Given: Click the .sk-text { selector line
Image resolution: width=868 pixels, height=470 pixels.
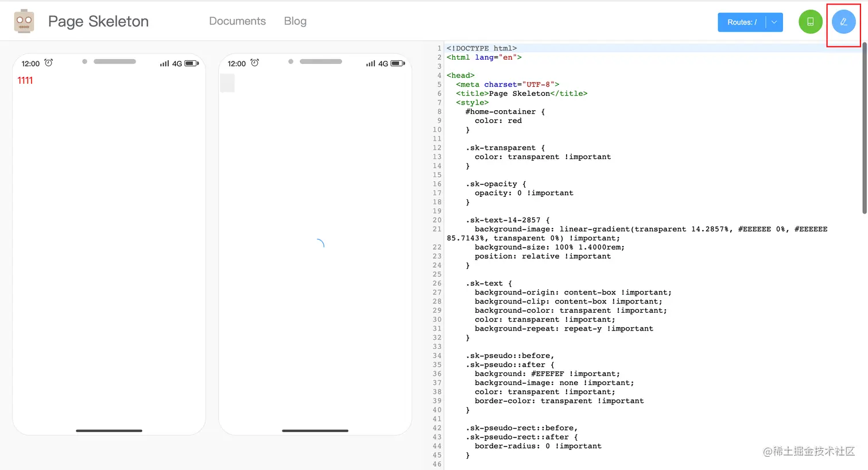Looking at the screenshot, I should [489, 283].
